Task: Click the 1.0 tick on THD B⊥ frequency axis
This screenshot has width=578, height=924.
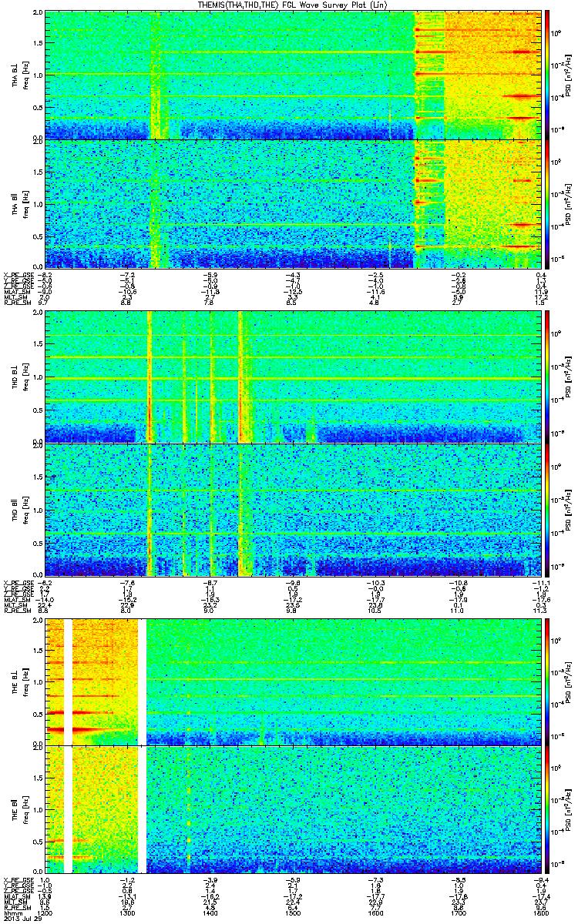Action: coord(38,377)
